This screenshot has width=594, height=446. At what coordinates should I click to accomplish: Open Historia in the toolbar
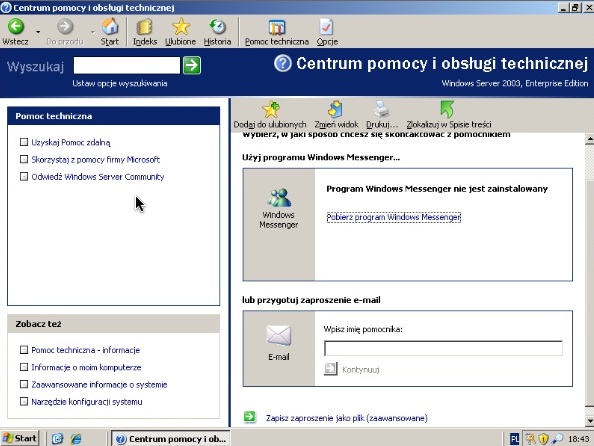click(217, 32)
